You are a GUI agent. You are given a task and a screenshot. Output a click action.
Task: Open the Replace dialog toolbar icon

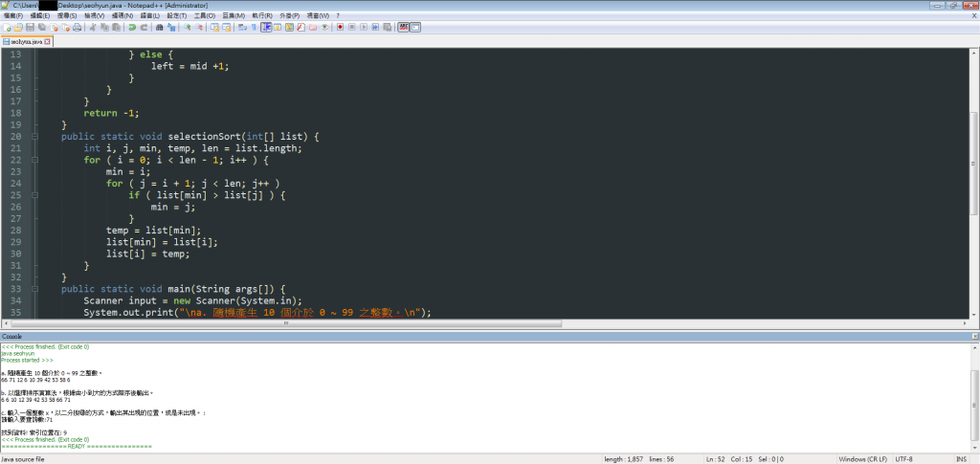click(x=171, y=28)
